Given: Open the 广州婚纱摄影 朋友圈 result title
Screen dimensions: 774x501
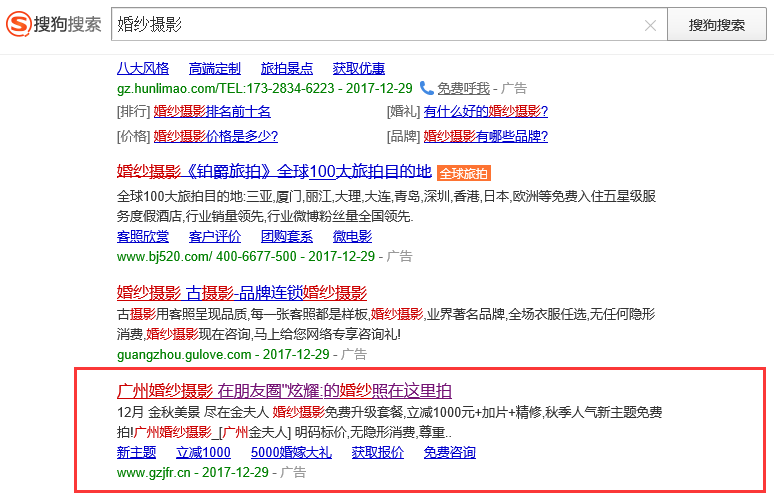Looking at the screenshot, I should coord(285,390).
